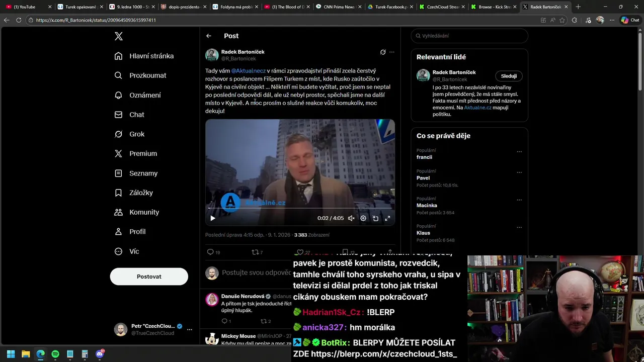Image resolution: width=644 pixels, height=362 pixels.
Task: Open Oznámení notifications
Action: [x=137, y=95]
